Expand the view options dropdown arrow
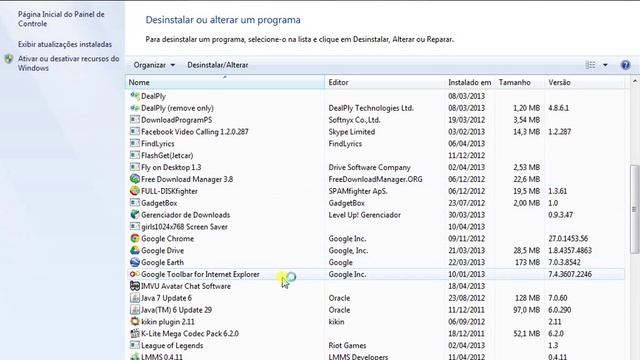Image resolution: width=640 pixels, height=360 pixels. [605, 65]
